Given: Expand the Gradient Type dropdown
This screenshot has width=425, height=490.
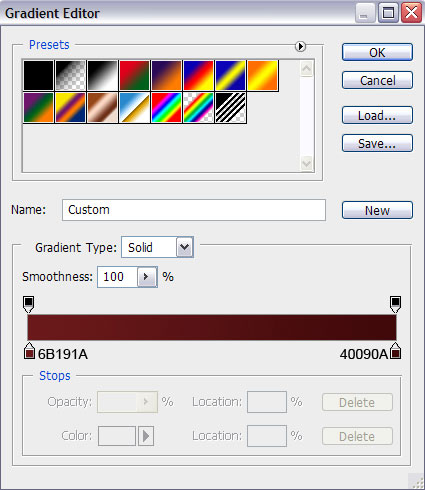Looking at the screenshot, I should (185, 247).
